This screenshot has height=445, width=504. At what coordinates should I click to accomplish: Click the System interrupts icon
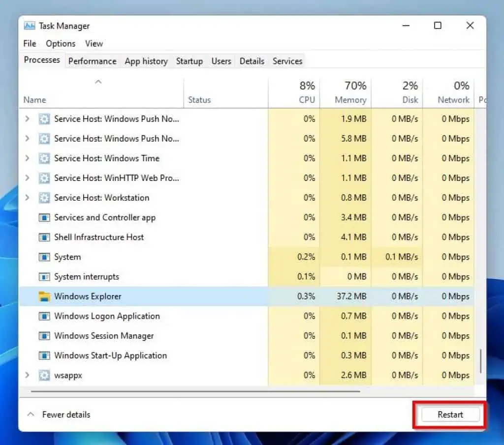44,277
